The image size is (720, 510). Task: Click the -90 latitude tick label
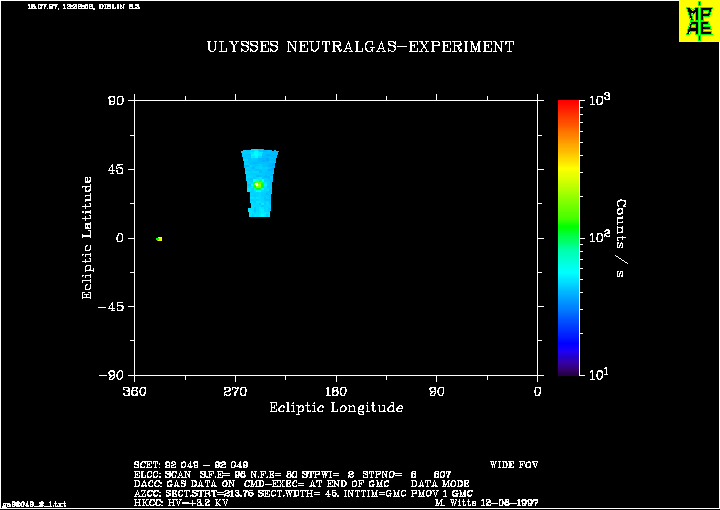pyautogui.click(x=113, y=375)
